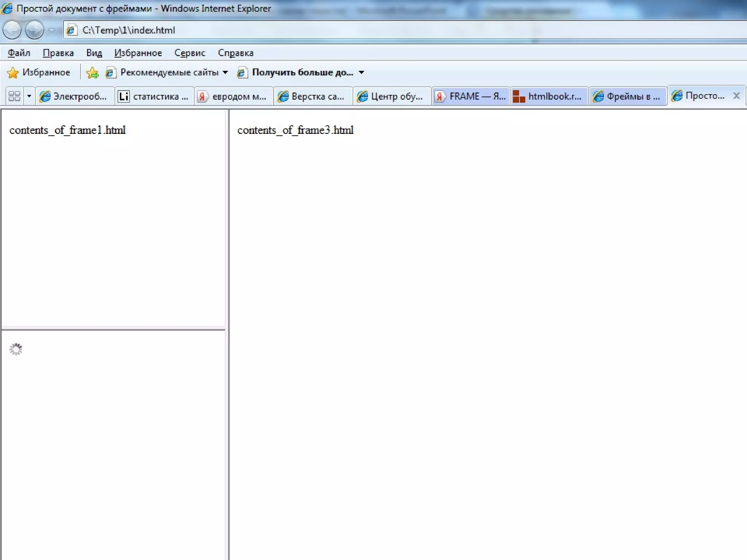Click the Quick Tabs grid icon
The image size is (747, 560).
click(15, 96)
